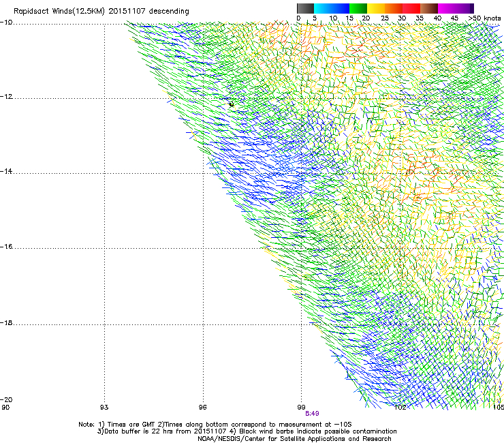Pick the orange 25-30 knots legend band
Image resolution: width=504 pixels, height=443 pixels.
point(394,8)
